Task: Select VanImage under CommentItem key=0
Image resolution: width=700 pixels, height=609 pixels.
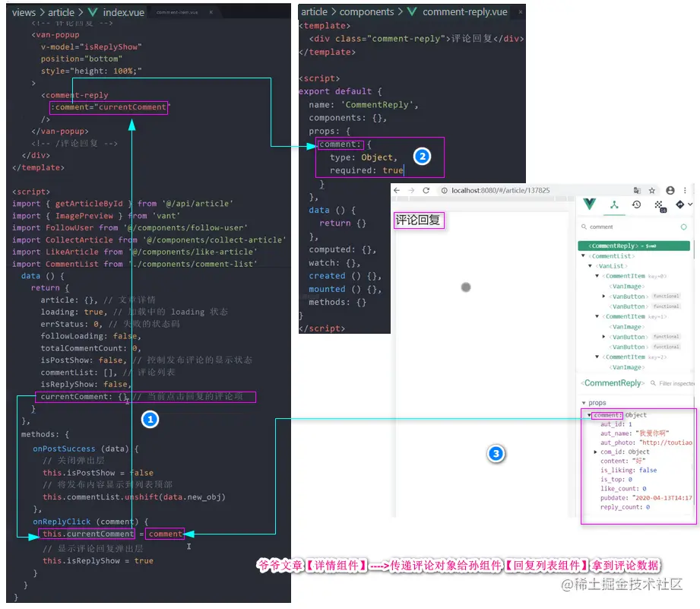Action: [627, 287]
